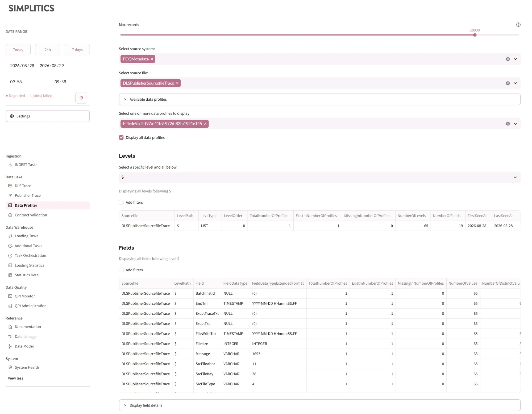Select the 24h range button
This screenshot has width=532, height=414.
click(x=48, y=50)
